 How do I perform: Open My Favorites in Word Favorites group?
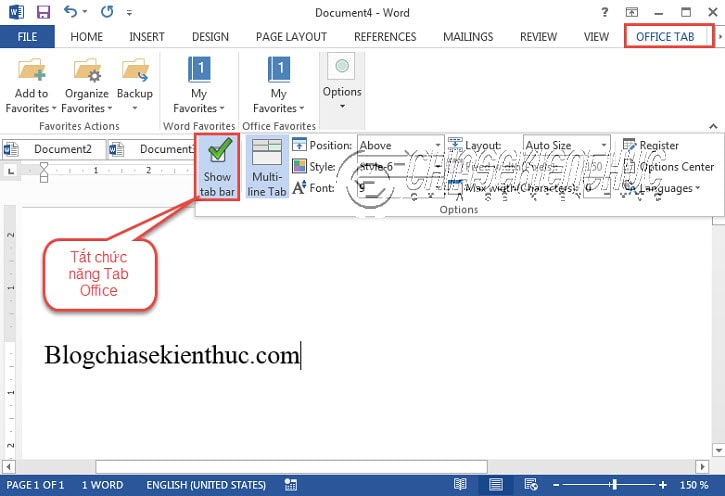199,85
